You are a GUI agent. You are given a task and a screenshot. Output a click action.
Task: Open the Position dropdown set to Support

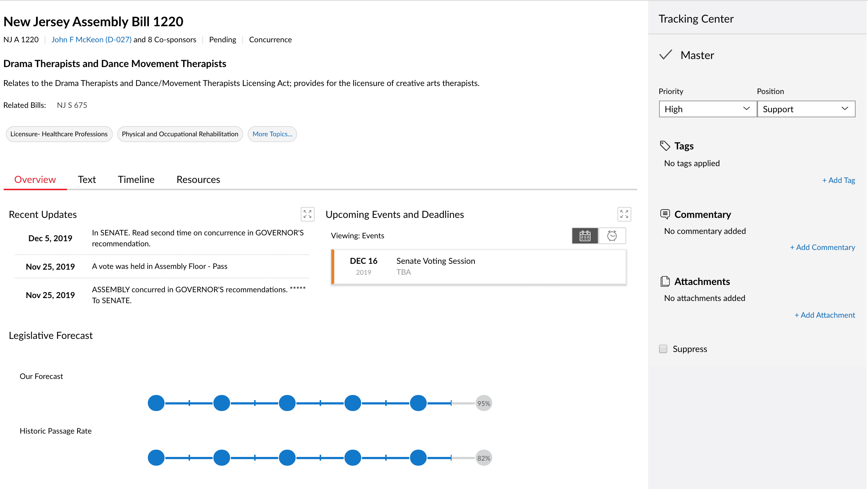click(x=806, y=109)
